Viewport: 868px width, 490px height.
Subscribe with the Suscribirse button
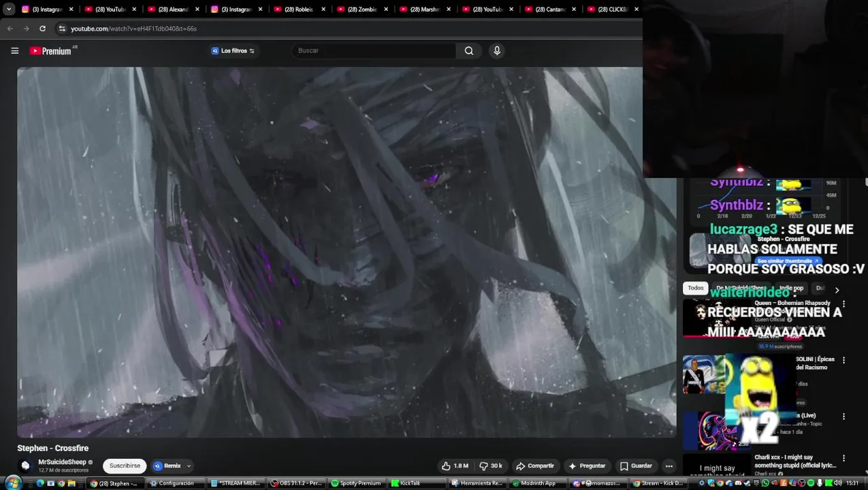click(125, 466)
